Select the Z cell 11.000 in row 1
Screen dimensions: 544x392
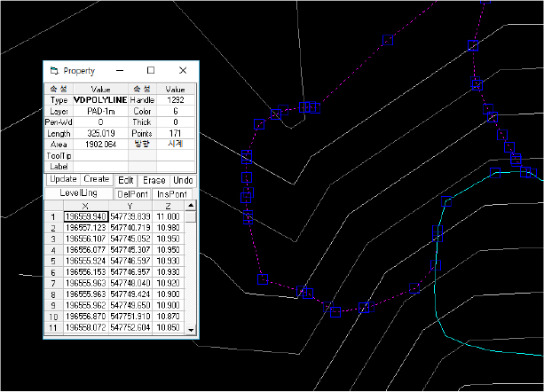coord(169,216)
